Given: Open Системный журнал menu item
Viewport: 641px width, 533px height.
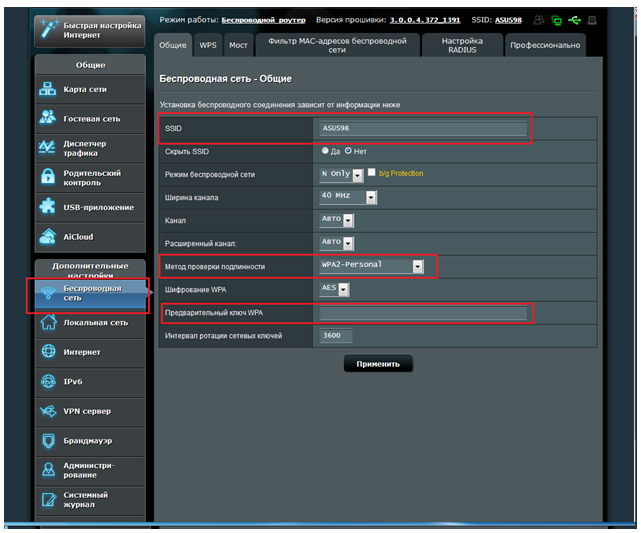Looking at the screenshot, I should tap(90, 500).
